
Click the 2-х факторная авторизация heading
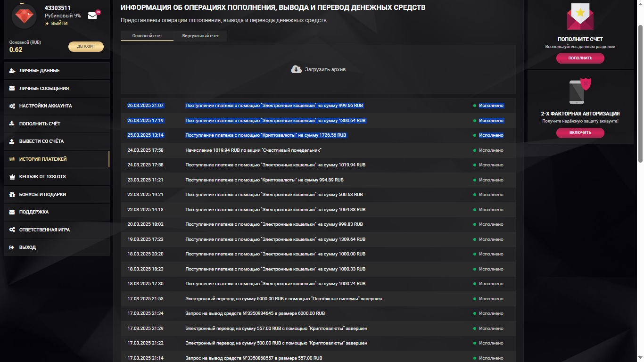(x=580, y=114)
